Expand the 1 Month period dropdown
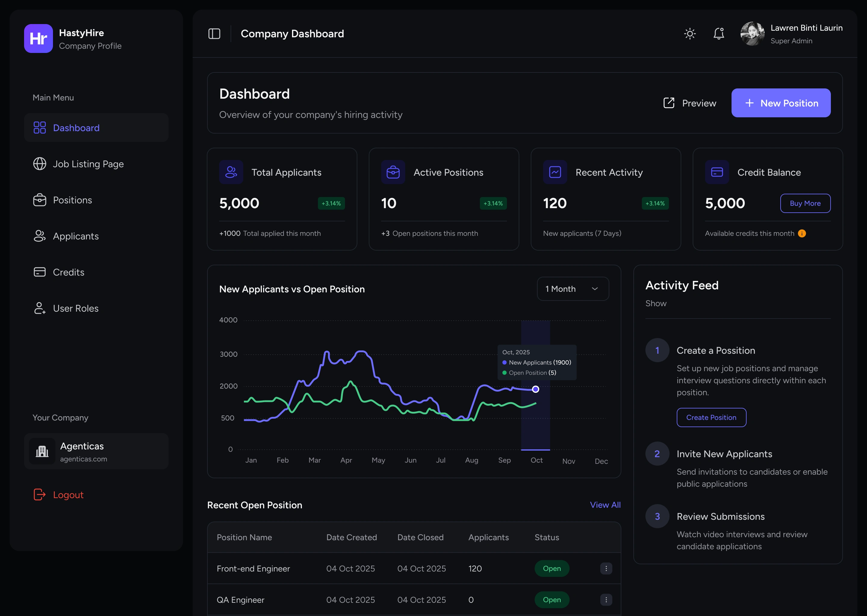The height and width of the screenshot is (616, 867). point(573,289)
